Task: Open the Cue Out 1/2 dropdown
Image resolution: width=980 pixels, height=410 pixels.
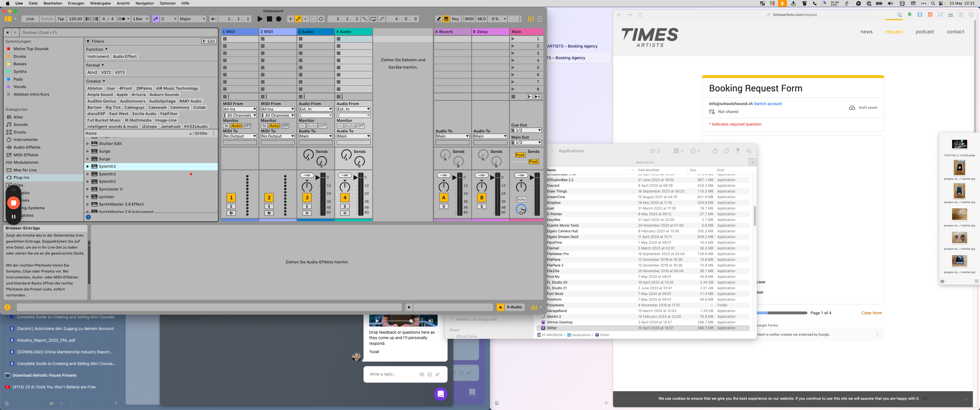Action: click(x=526, y=130)
